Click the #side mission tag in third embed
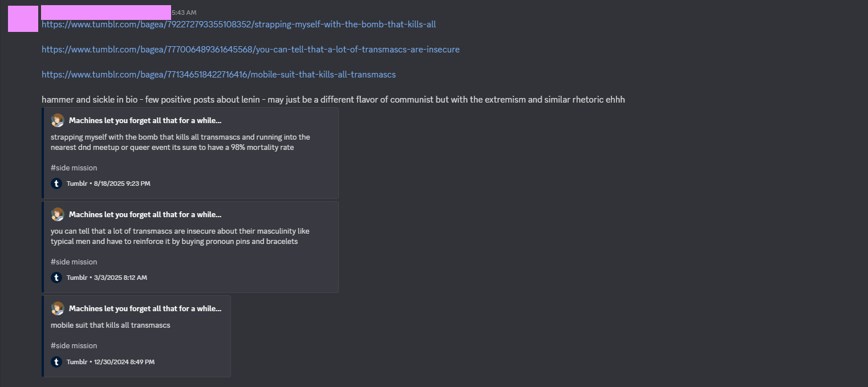 click(x=74, y=345)
